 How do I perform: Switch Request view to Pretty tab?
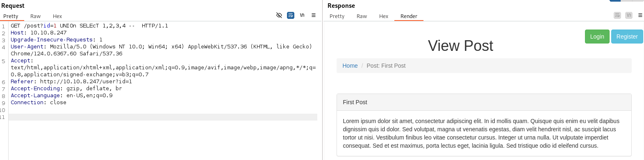[11, 16]
